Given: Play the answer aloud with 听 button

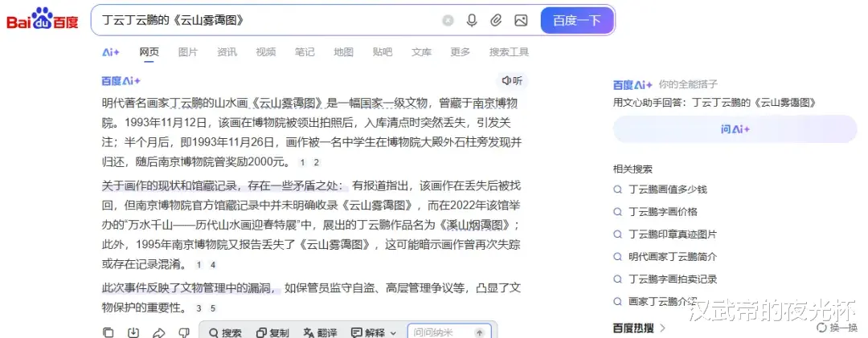Looking at the screenshot, I should point(511,81).
